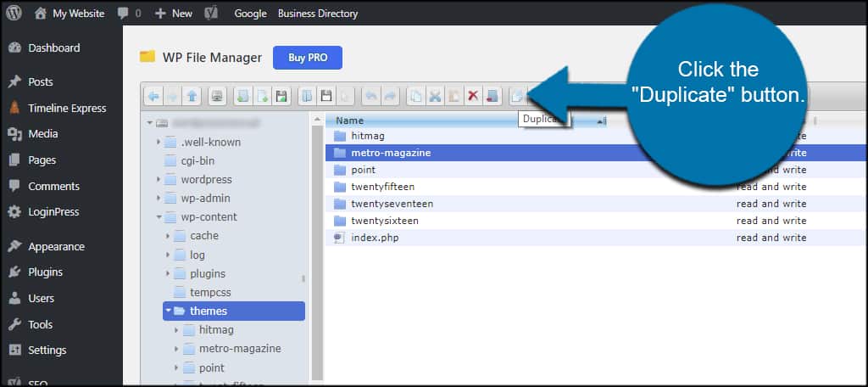This screenshot has width=868, height=387.
Task: Collapse the wp-content folder arrow
Action: [x=159, y=217]
